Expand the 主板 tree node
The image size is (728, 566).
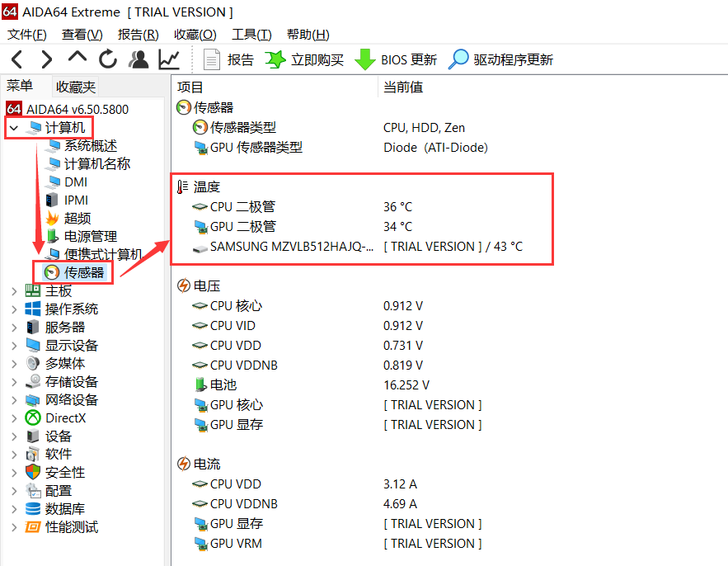(x=15, y=290)
